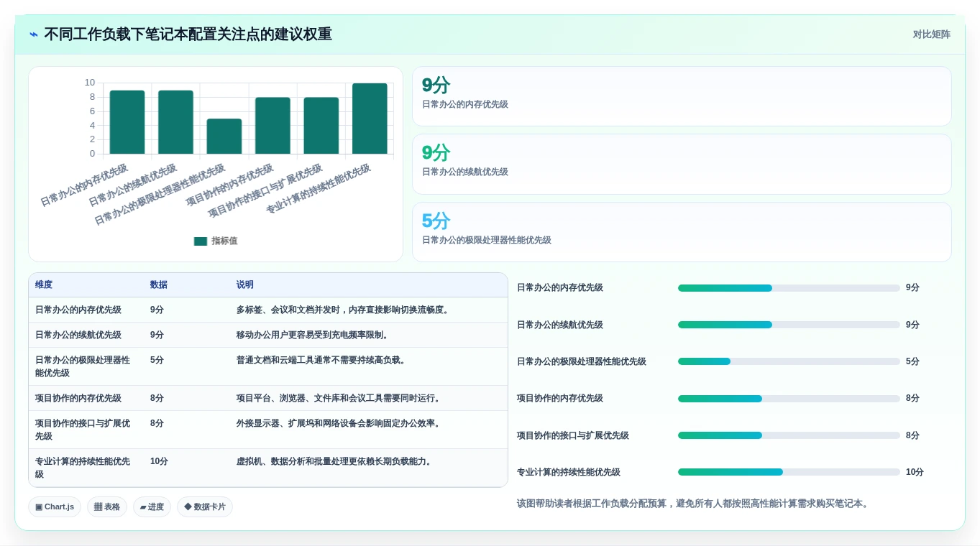Select table row 专业计算的持续性能优先级

[x=268, y=468]
